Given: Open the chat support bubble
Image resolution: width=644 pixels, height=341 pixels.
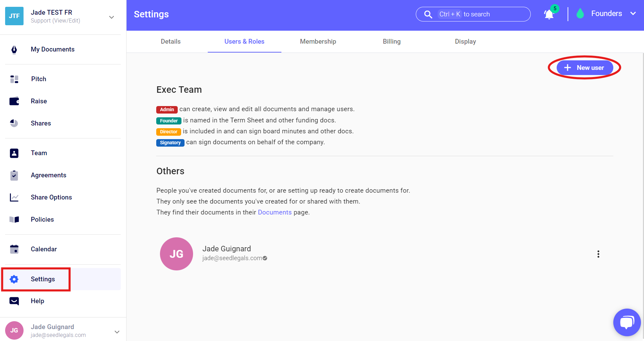Looking at the screenshot, I should coord(627,322).
